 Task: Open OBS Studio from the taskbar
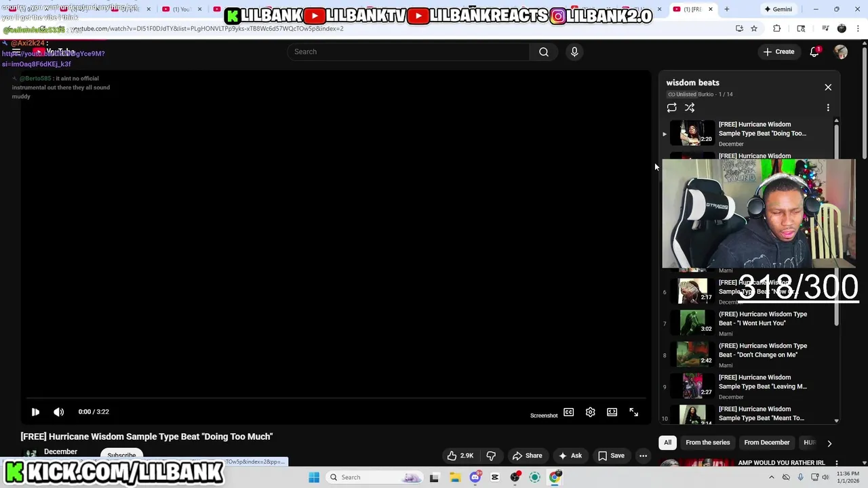[515, 477]
